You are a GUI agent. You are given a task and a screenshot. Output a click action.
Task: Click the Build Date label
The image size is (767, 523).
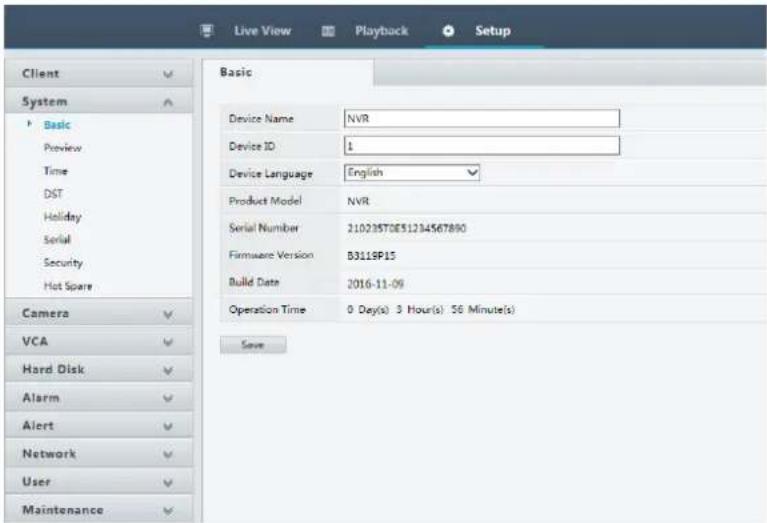click(254, 282)
